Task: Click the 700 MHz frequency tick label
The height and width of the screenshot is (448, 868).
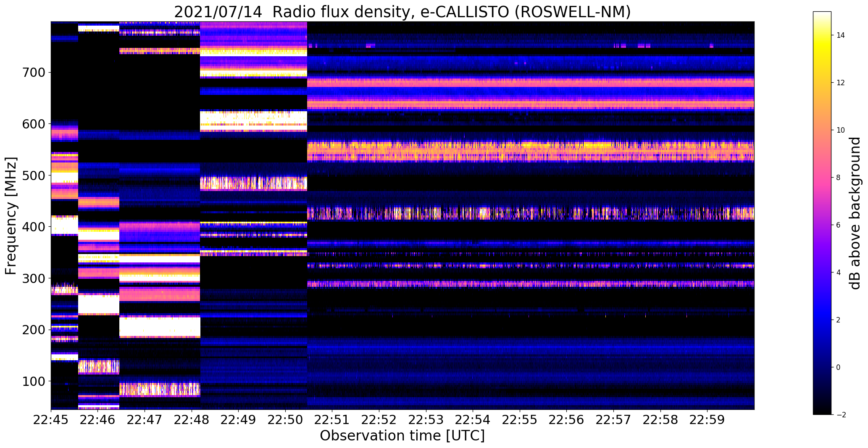Action: click(33, 73)
